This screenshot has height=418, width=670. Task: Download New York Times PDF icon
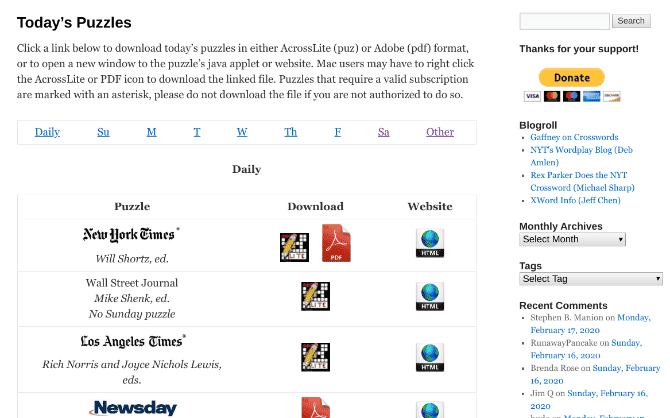pyautogui.click(x=336, y=244)
